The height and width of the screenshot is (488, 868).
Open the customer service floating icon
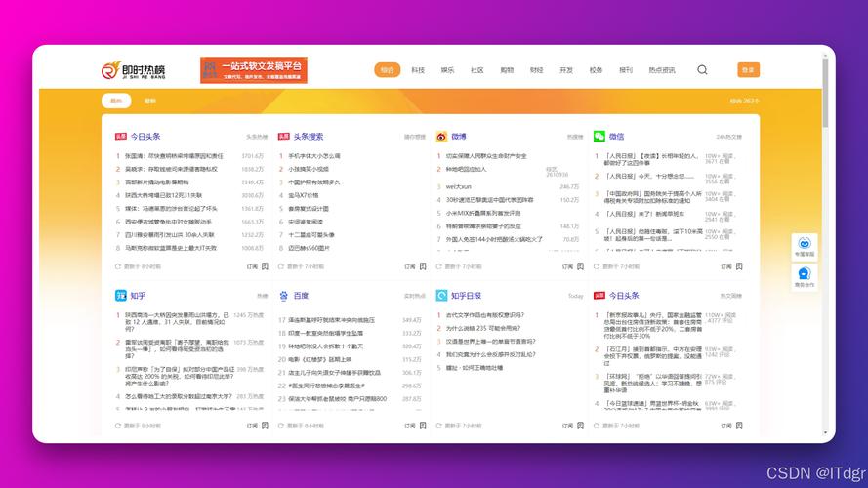tap(804, 244)
